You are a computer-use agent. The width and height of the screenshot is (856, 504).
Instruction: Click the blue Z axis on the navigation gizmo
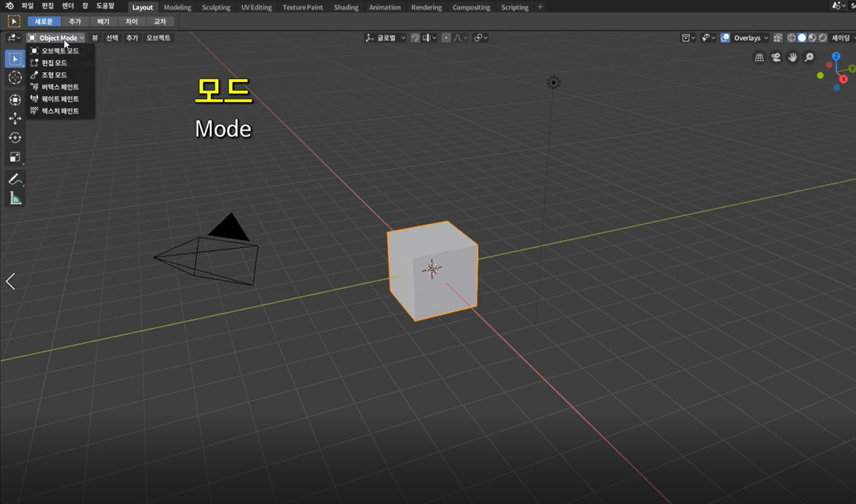(836, 56)
